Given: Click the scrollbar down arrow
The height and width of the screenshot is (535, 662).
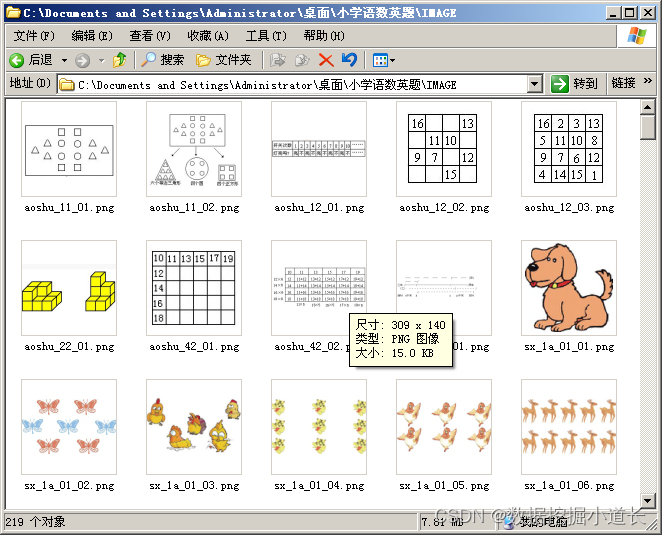Looking at the screenshot, I should (647, 500).
